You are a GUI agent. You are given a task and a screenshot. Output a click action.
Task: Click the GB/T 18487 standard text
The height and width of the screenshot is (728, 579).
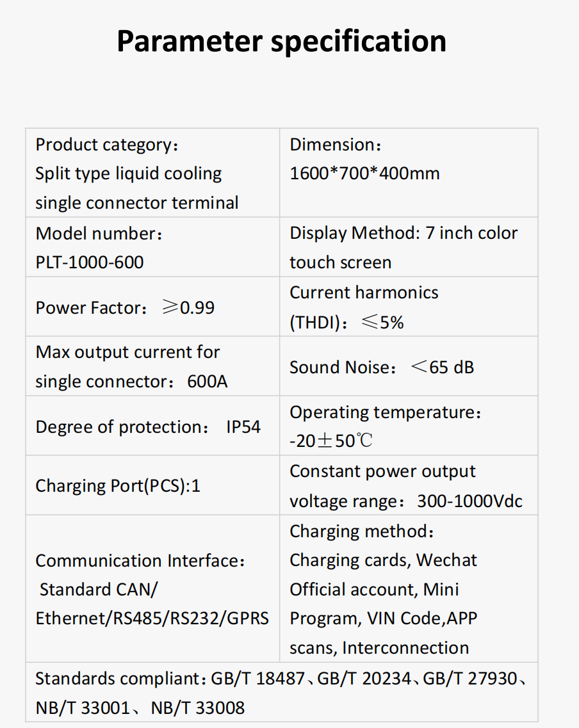point(257,679)
